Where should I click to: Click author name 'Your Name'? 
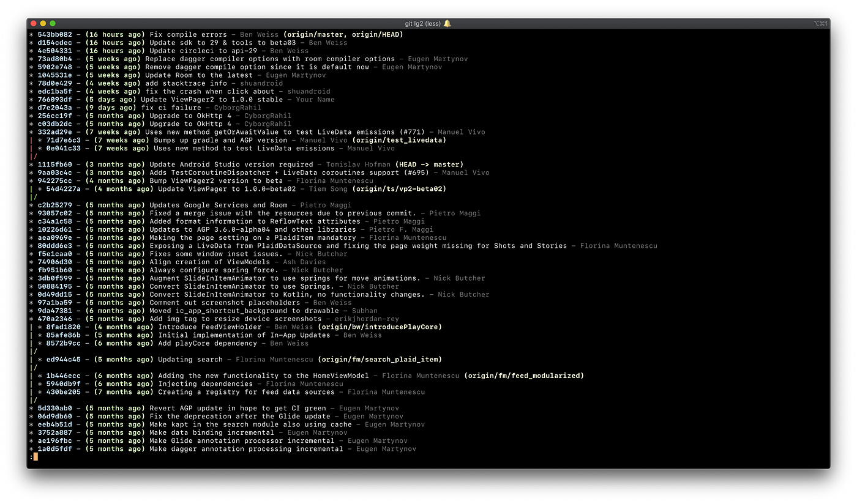point(315,100)
